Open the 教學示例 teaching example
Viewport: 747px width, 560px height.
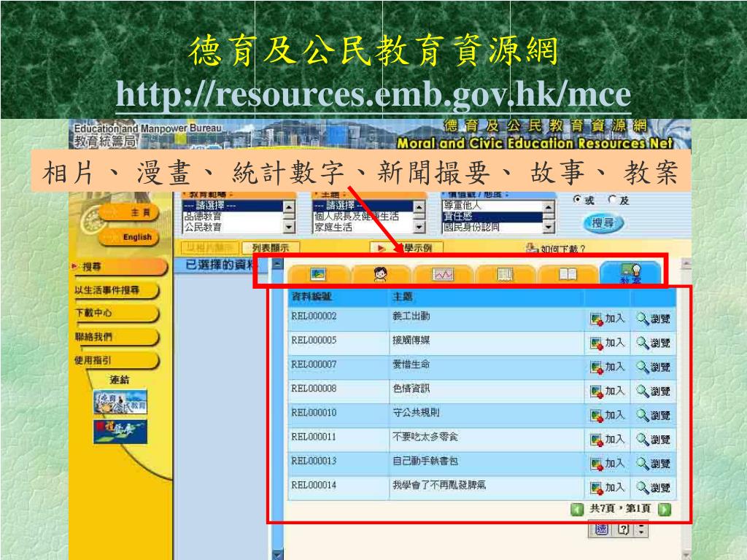(x=407, y=248)
